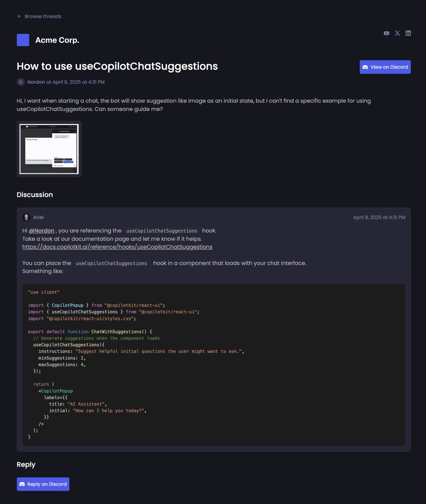
Task: Open the YouTube social icon
Action: click(386, 33)
